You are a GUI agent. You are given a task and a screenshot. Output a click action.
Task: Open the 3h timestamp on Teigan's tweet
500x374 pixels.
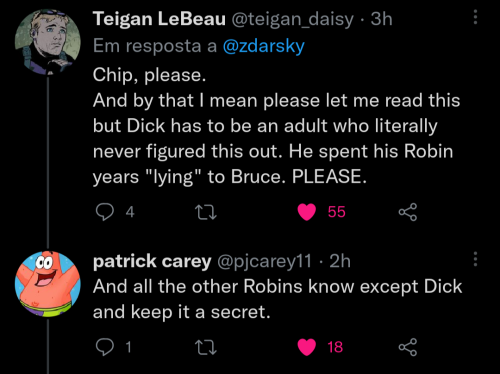(x=381, y=19)
